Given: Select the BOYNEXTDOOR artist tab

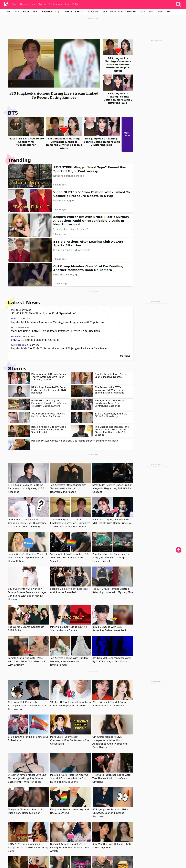Looking at the screenshot, I should 30,11.
